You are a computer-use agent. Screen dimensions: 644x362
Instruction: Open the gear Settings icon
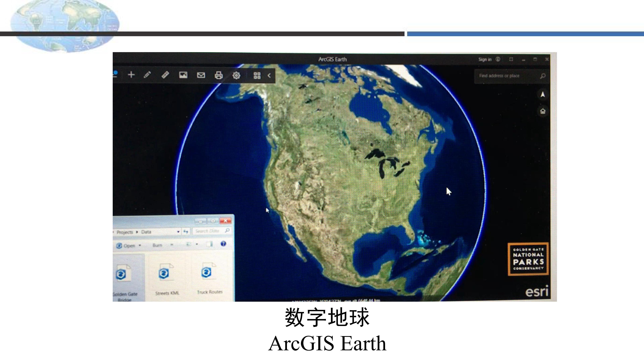pos(236,75)
